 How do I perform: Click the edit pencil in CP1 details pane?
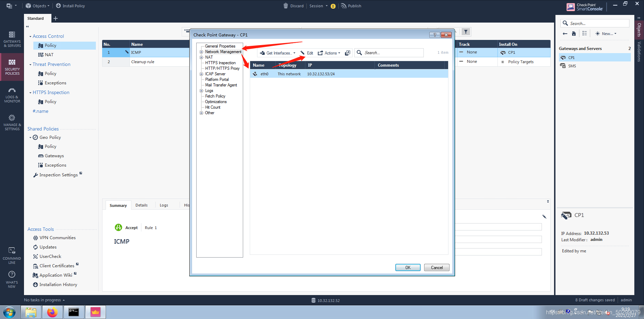pos(544,217)
